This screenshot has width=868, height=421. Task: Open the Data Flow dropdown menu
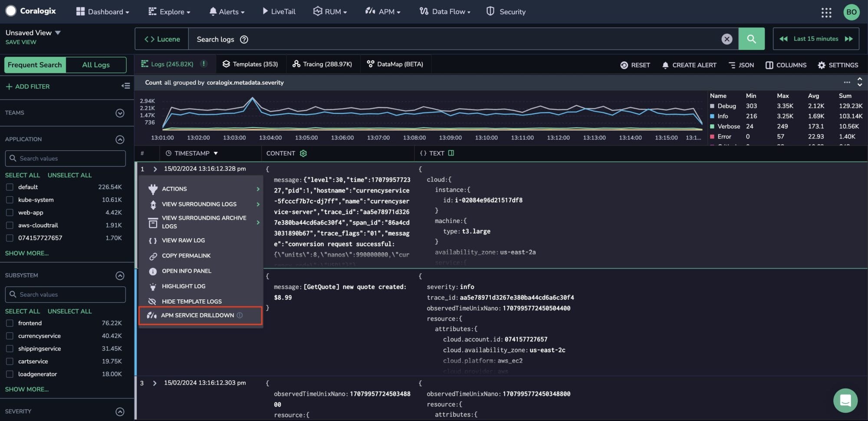445,12
